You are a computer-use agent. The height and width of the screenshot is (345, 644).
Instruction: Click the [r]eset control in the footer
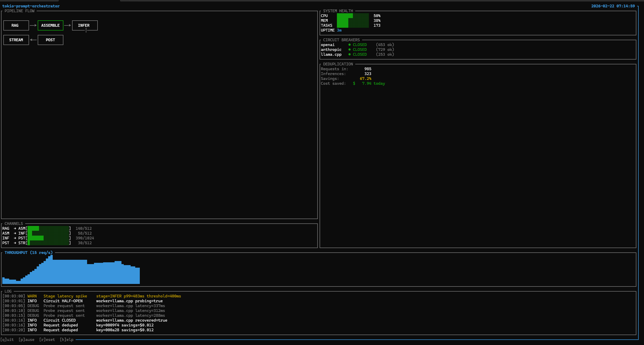47,339
